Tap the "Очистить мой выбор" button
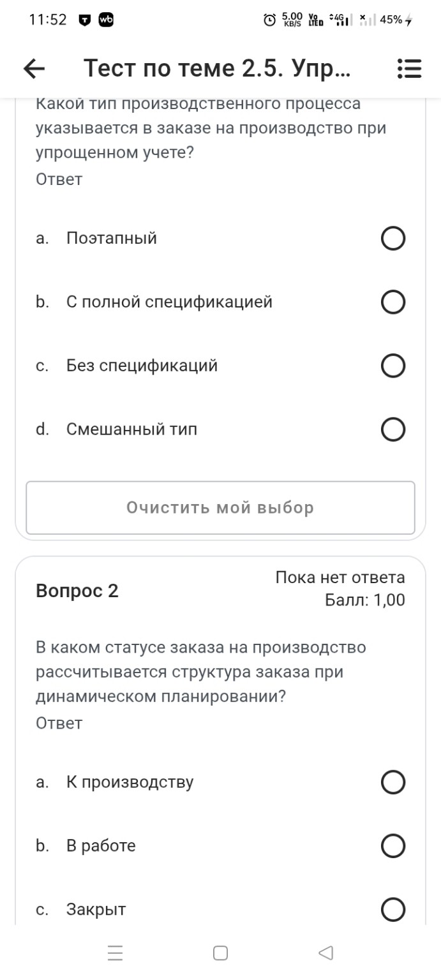Screen dimensions: 441x980 pos(220,507)
